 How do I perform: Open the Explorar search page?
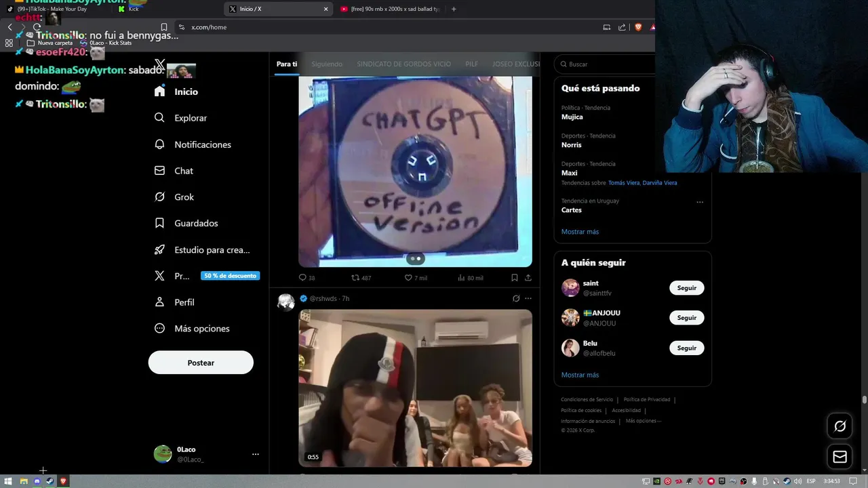pyautogui.click(x=181, y=118)
